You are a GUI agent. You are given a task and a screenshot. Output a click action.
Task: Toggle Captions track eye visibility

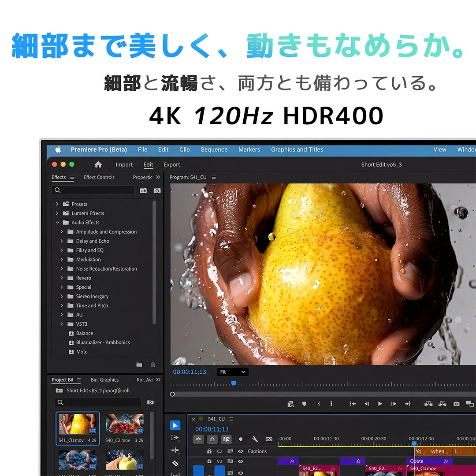click(241, 451)
